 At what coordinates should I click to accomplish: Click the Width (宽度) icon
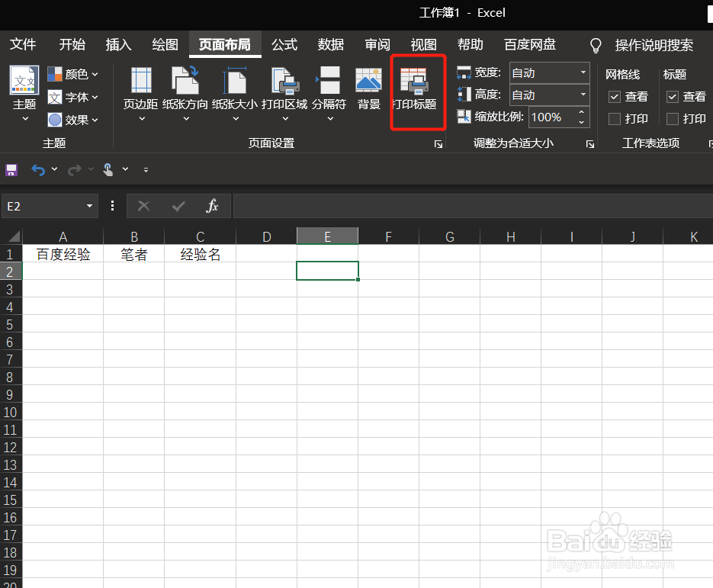click(464, 72)
